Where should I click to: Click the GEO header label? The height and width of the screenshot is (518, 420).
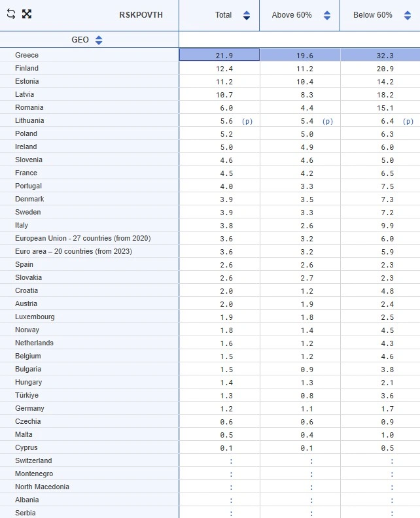coord(80,40)
